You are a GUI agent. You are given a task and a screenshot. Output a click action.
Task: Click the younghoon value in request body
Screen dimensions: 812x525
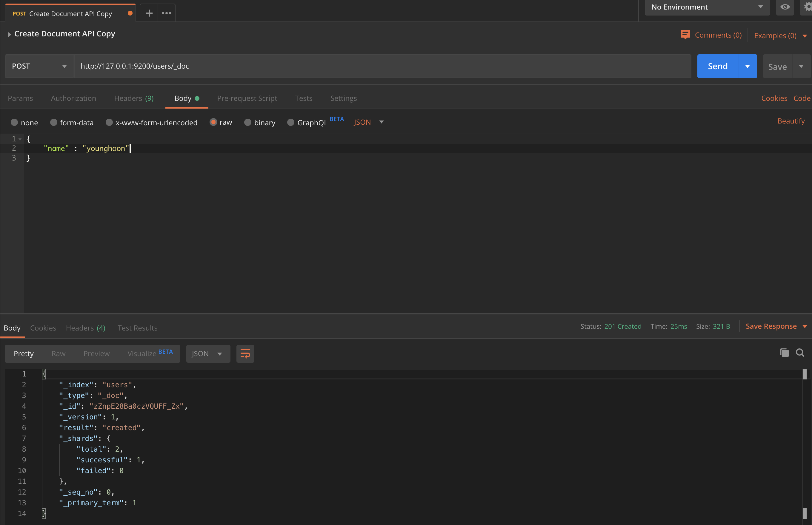[x=106, y=148]
